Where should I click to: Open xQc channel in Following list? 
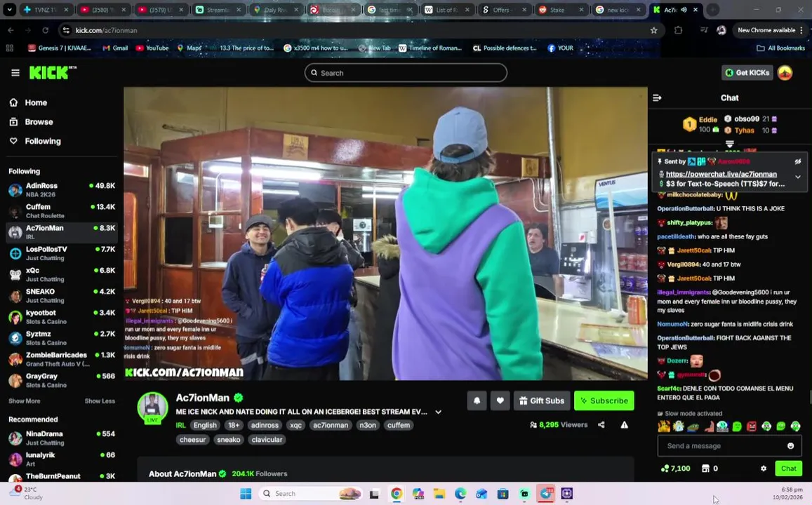[x=62, y=275]
